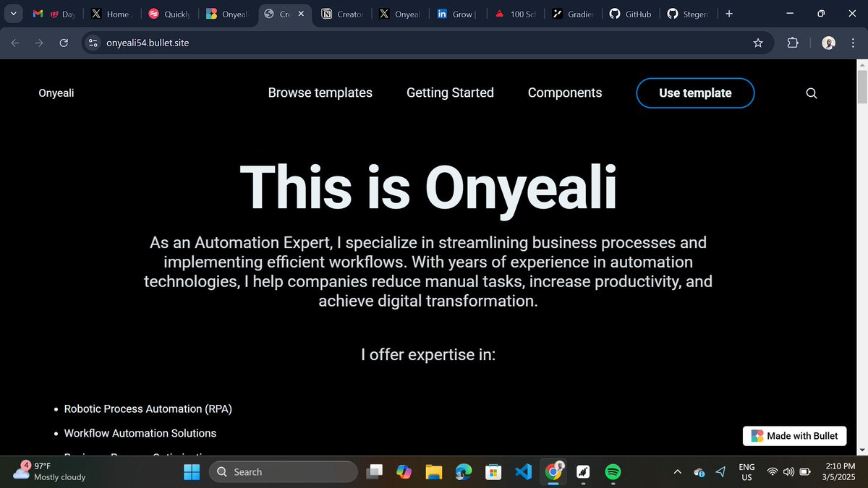
Task: Click the Windows taskbar Search box
Action: coord(284,472)
